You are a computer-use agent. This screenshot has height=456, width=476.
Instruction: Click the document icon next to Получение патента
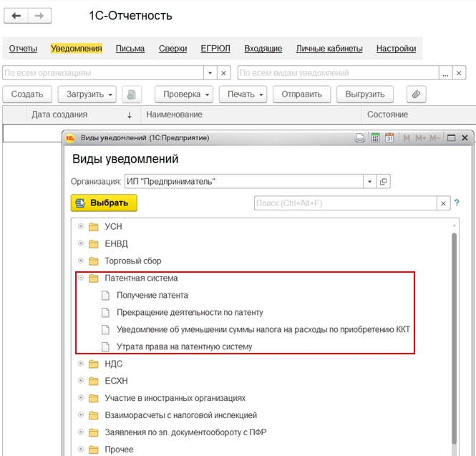click(105, 296)
